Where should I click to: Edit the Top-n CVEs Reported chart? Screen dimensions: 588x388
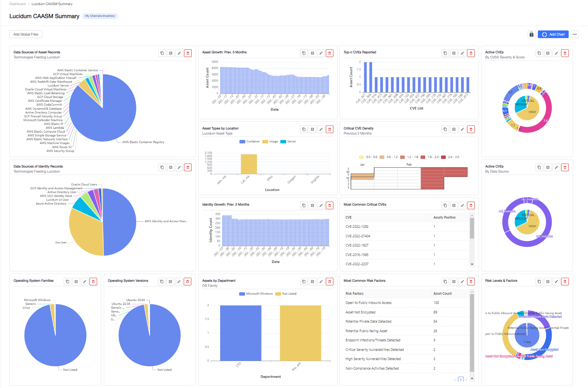coord(462,53)
